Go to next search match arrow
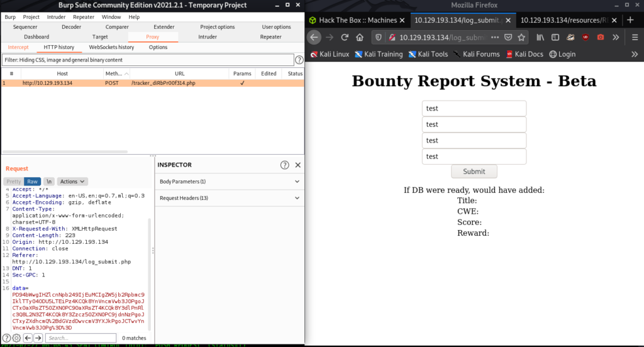 [x=38, y=338]
